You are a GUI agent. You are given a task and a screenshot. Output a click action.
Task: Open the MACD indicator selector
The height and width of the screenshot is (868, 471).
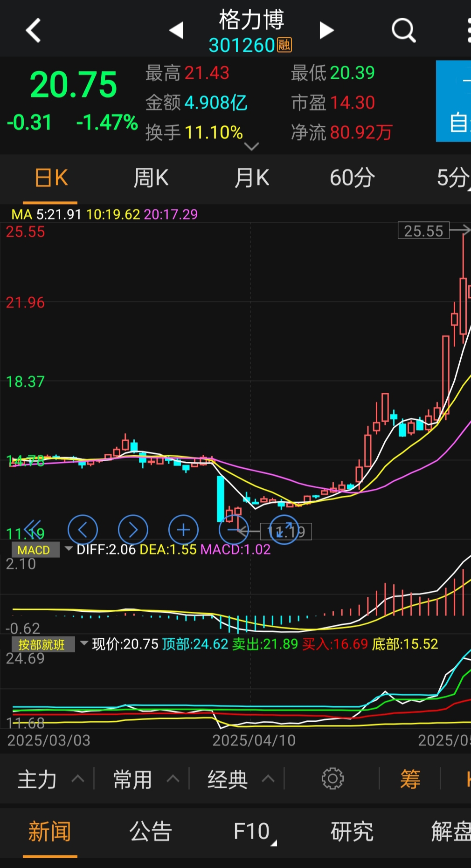(x=42, y=550)
